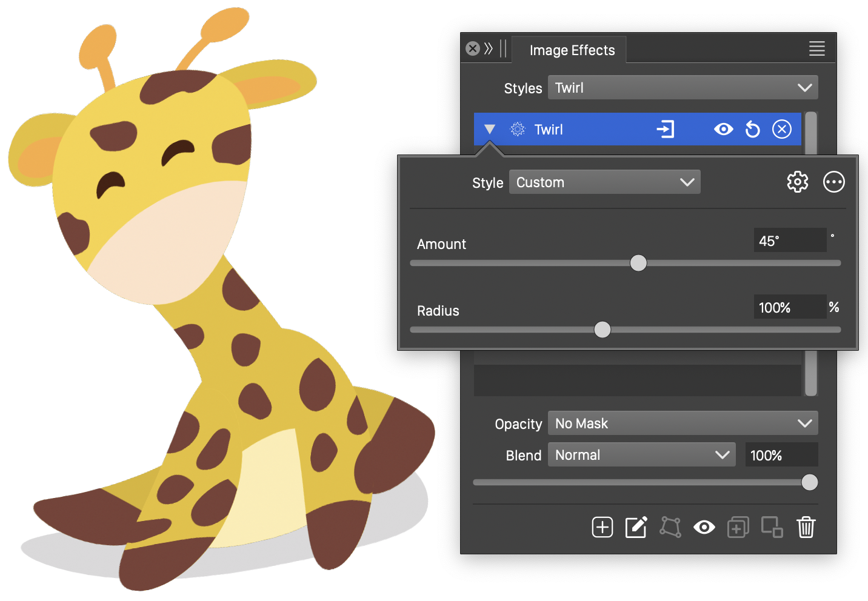Image resolution: width=868 pixels, height=601 pixels.
Task: Click the Amount slider handle
Action: point(638,263)
